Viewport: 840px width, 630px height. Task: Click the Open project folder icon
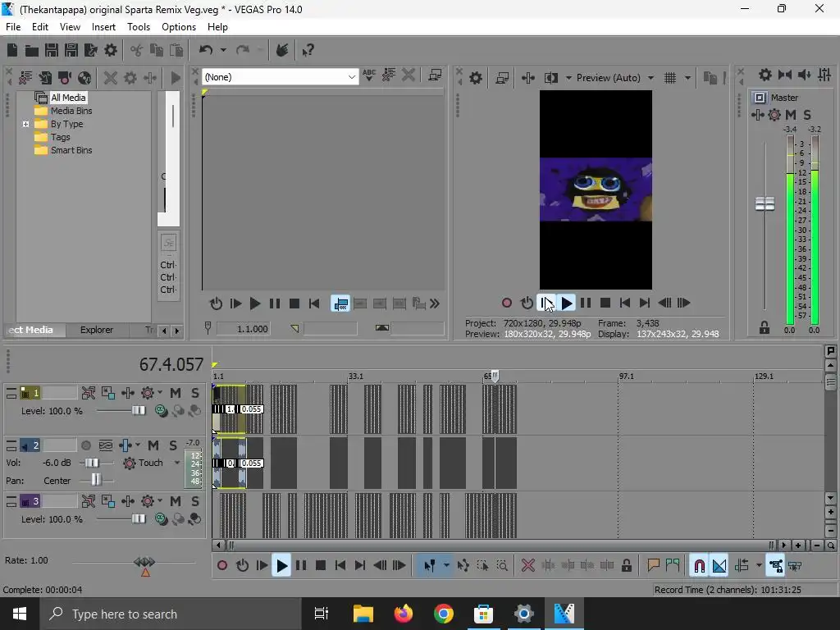click(32, 50)
